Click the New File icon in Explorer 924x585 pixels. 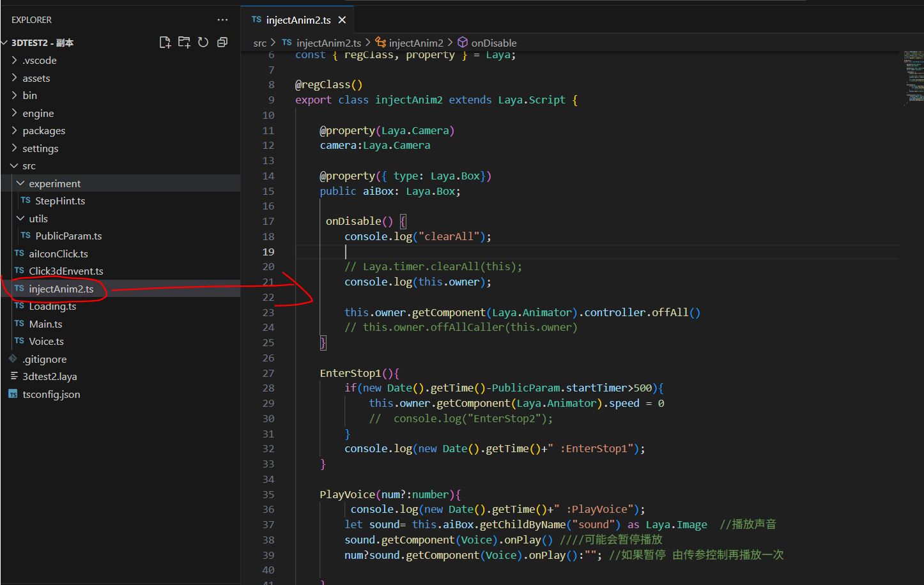click(x=165, y=43)
